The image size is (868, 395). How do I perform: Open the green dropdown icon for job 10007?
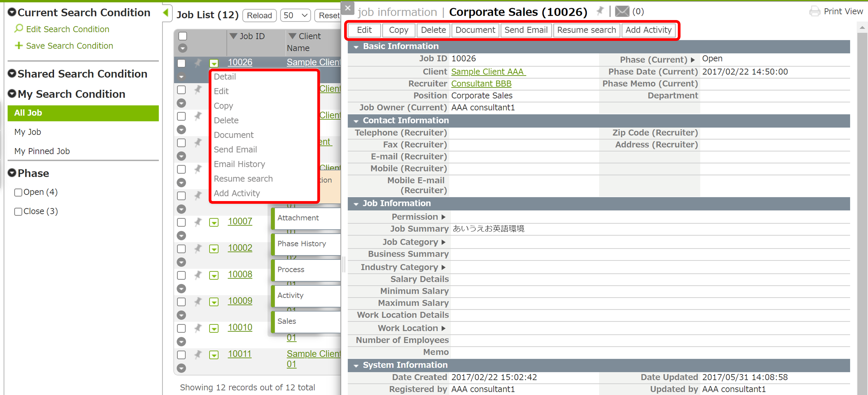214,222
